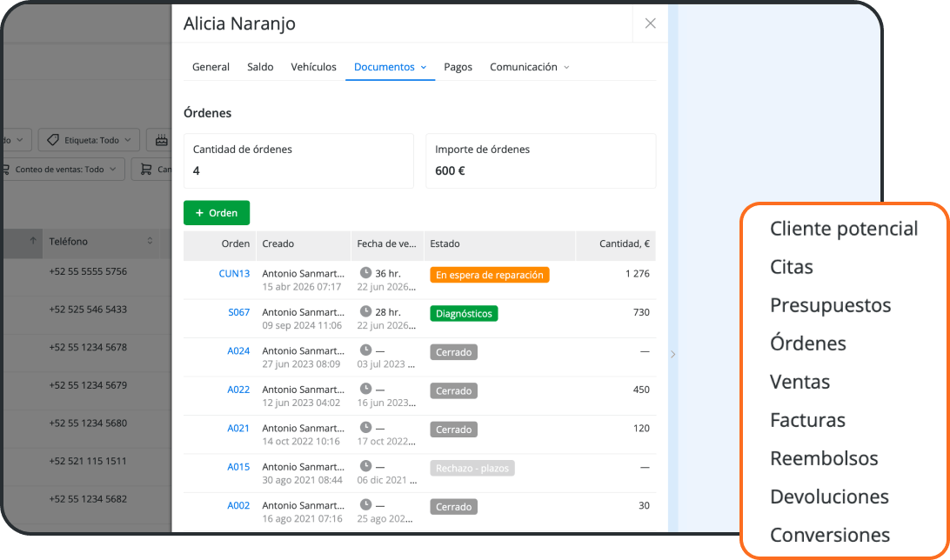Viewport: 950px width, 560px height.
Task: Click the amount 1 276 in CUN13 row
Action: tap(638, 274)
